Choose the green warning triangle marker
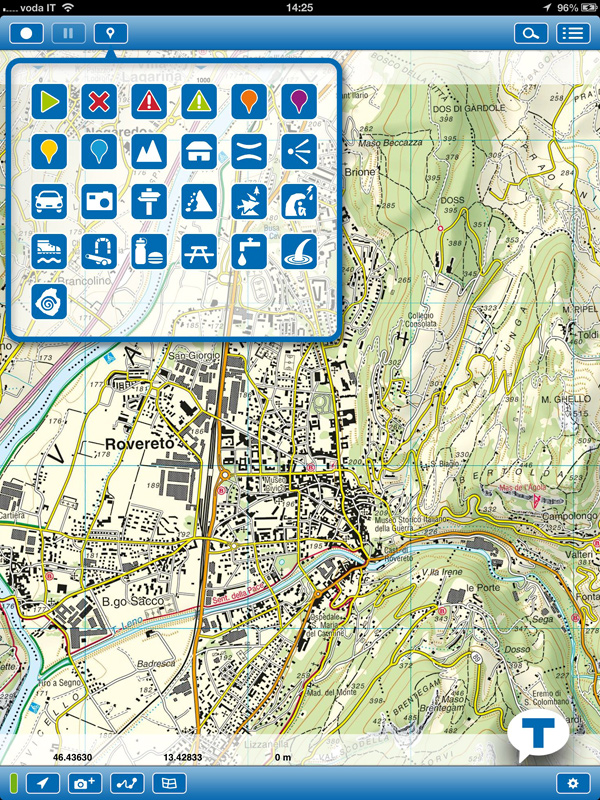 [199, 102]
